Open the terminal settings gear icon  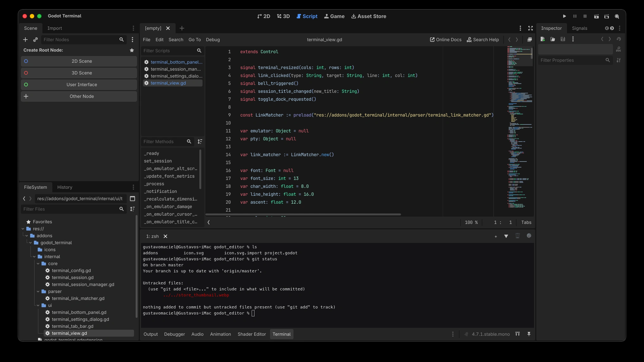click(x=529, y=236)
